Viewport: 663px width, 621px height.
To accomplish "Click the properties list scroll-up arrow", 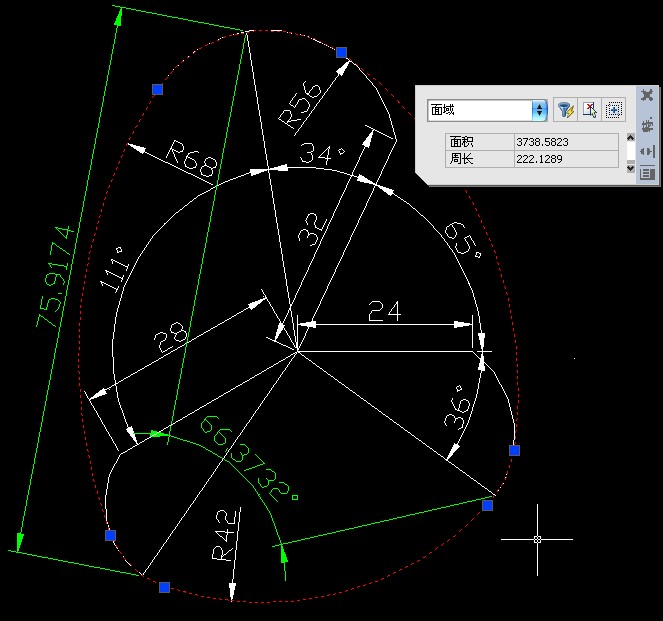I will [630, 138].
